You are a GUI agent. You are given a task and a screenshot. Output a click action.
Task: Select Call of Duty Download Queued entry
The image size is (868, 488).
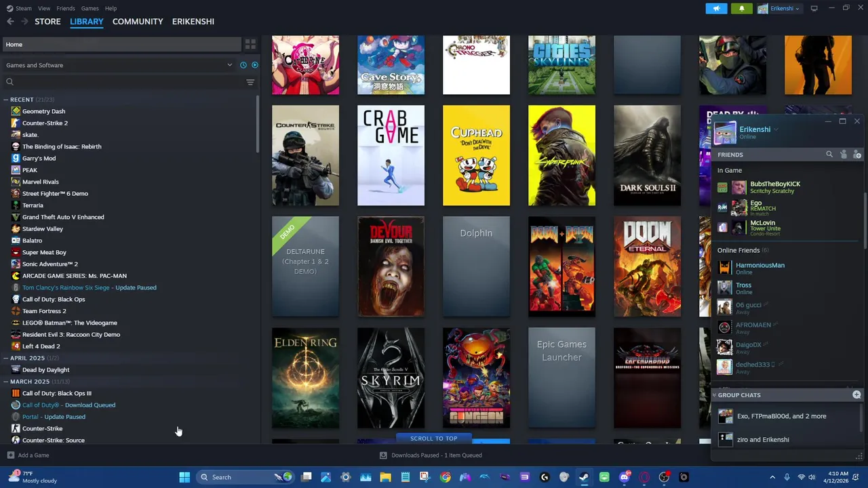click(68, 405)
